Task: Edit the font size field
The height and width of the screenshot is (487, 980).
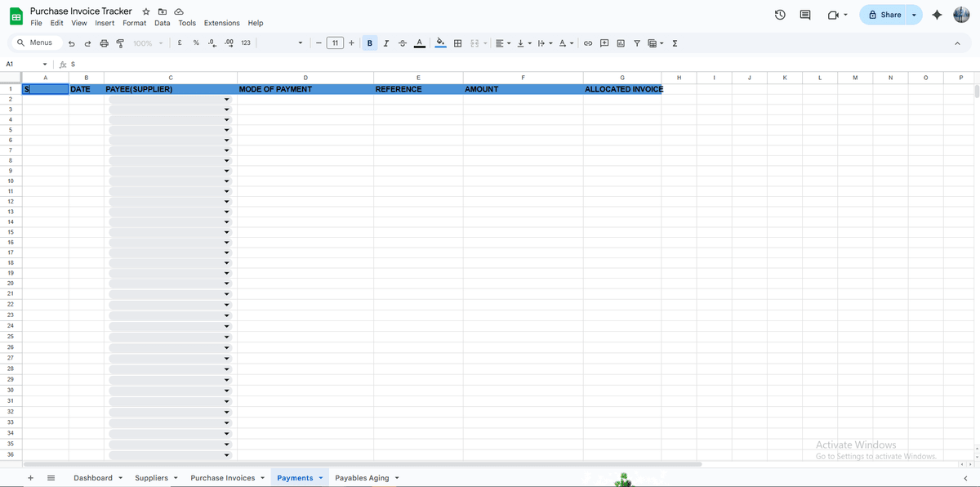Action: [335, 43]
